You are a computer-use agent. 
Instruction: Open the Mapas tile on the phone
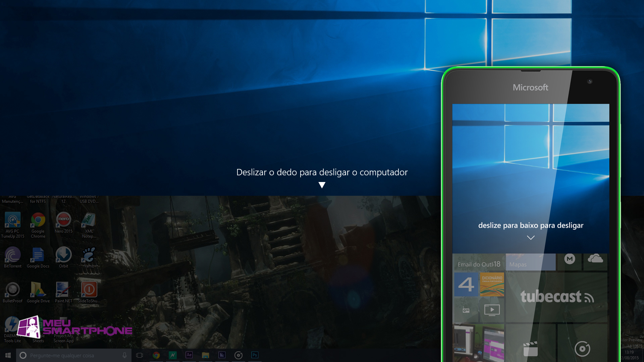pos(531,262)
